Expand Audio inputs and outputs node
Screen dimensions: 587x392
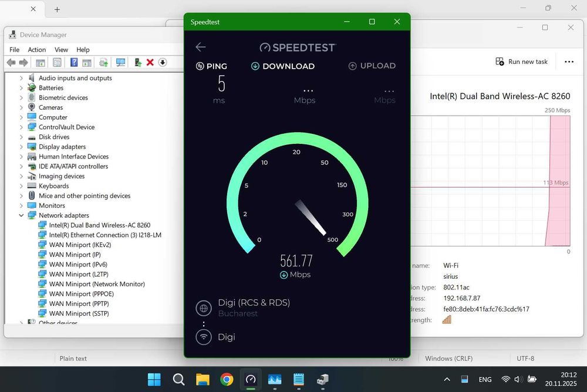tap(21, 78)
